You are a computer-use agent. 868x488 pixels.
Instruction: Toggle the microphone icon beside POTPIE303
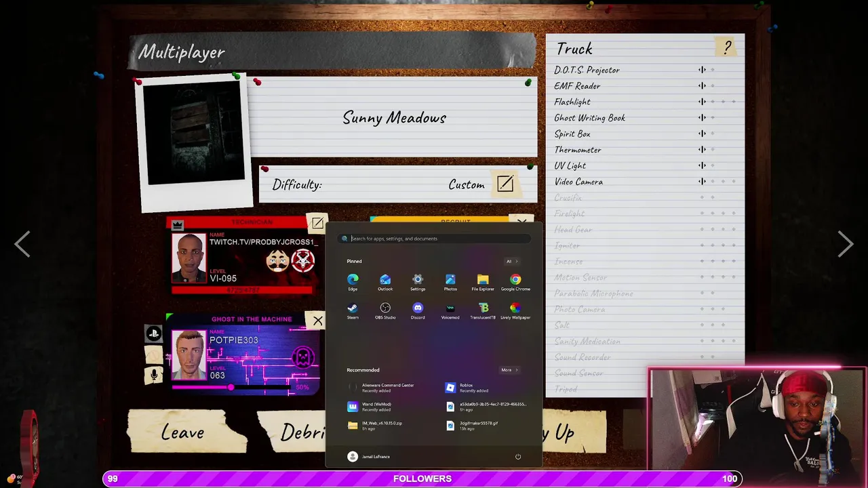click(154, 375)
